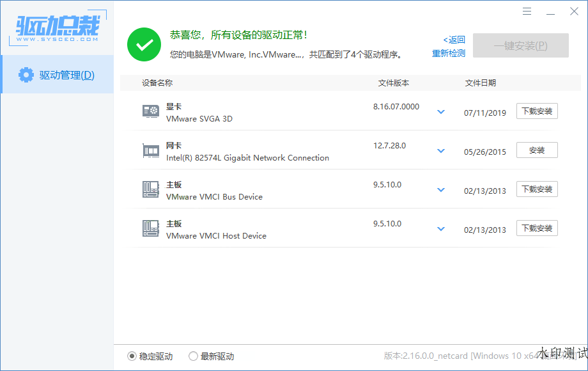
Task: Click the 设备名称 column header
Action: pyautogui.click(x=157, y=83)
